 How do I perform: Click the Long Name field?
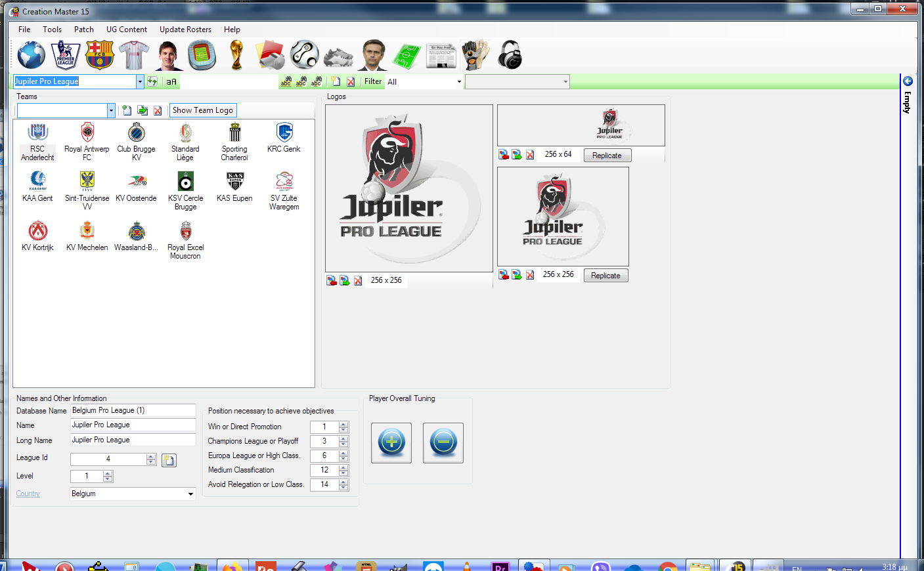click(133, 440)
